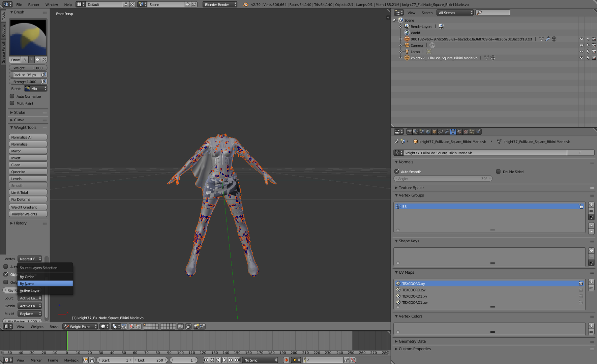Open the Weight Paint mode selector
This screenshot has width=597, height=364.
(80, 327)
